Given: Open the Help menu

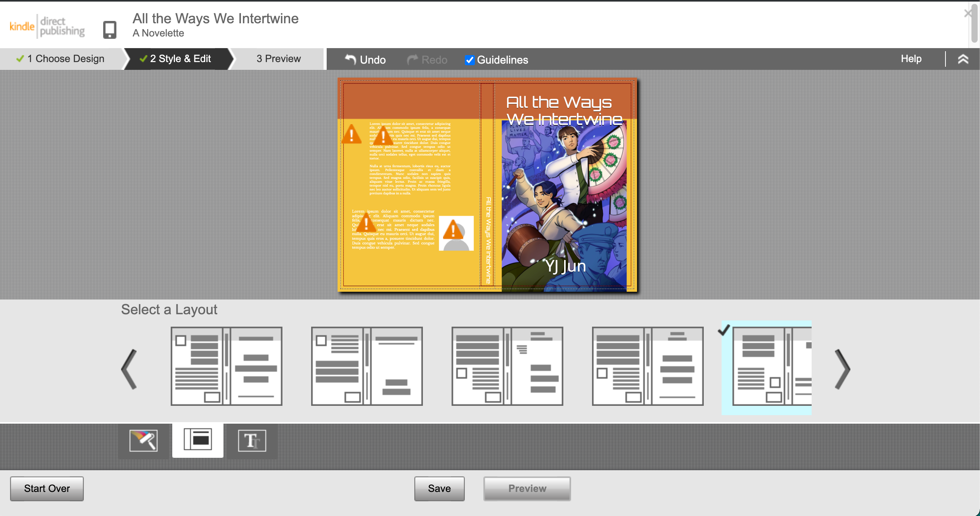Looking at the screenshot, I should pyautogui.click(x=911, y=59).
